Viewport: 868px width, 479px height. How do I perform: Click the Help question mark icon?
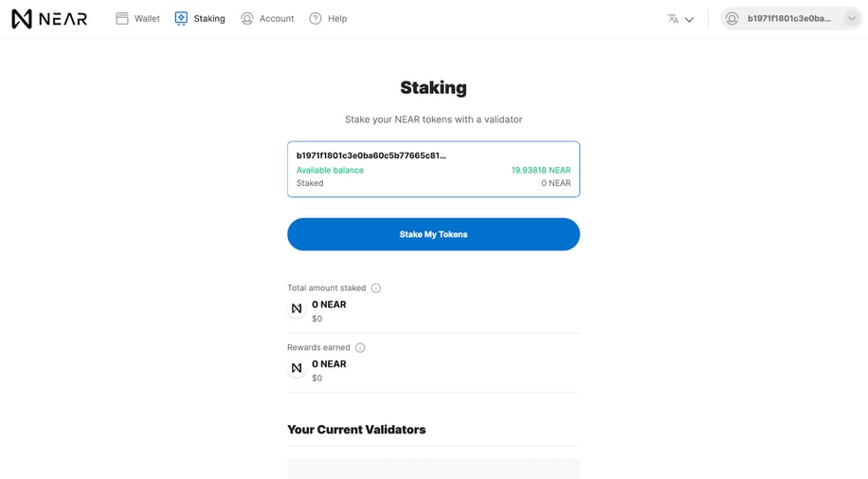coord(315,18)
